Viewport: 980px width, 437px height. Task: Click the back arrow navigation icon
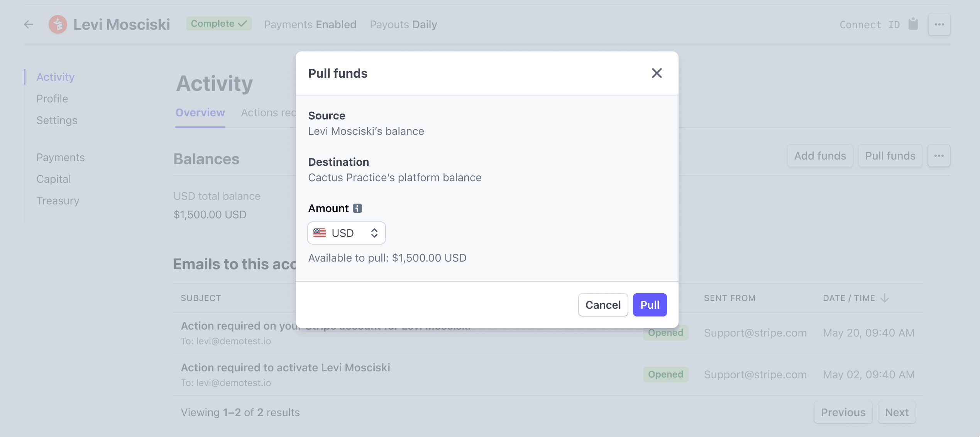click(29, 24)
